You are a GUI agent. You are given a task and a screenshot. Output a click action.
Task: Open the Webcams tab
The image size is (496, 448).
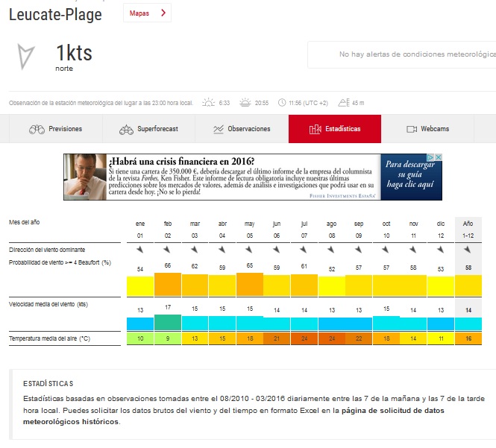click(x=427, y=129)
